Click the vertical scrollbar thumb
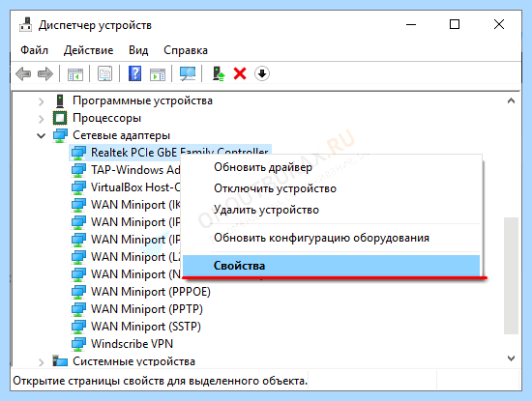This screenshot has height=401, width=532. click(511, 275)
